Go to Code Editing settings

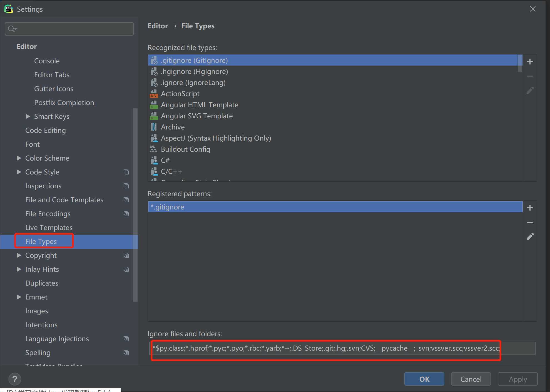(46, 130)
